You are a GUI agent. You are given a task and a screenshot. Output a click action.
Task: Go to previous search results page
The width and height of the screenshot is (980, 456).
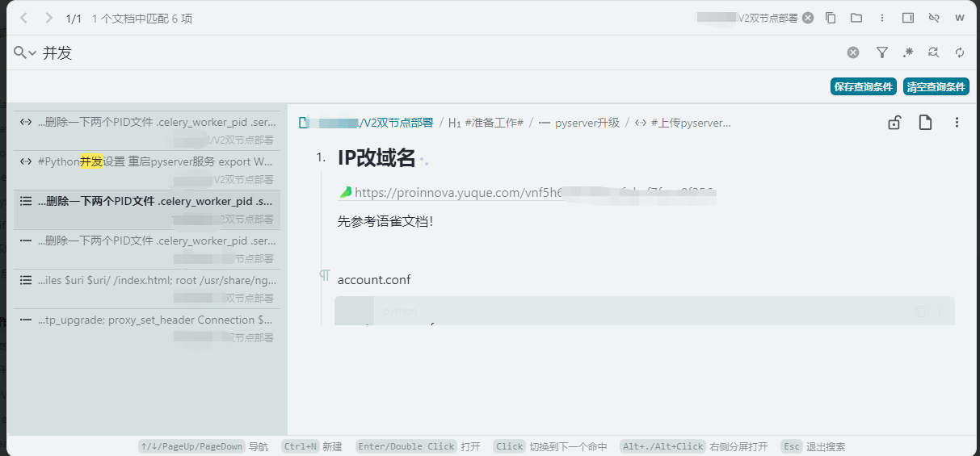pos(23,18)
